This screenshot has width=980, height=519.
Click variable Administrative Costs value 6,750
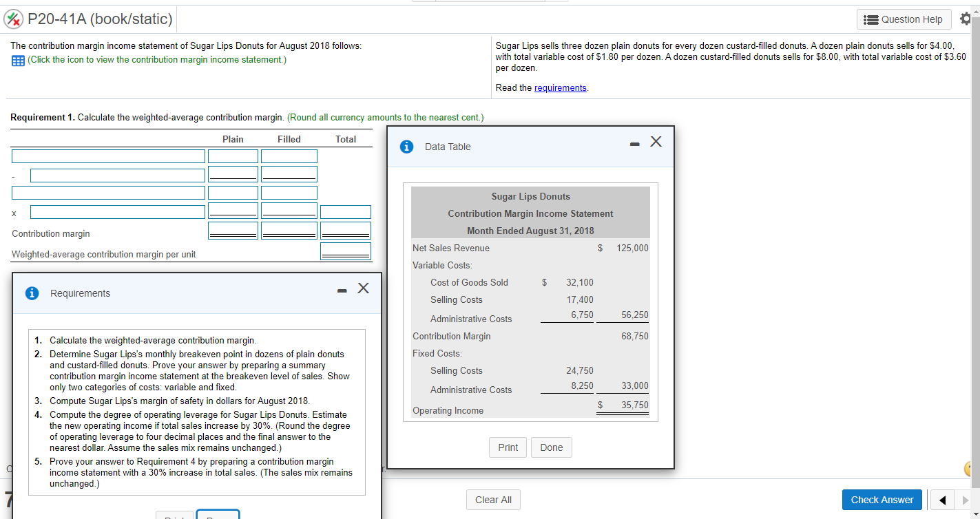pyautogui.click(x=583, y=315)
